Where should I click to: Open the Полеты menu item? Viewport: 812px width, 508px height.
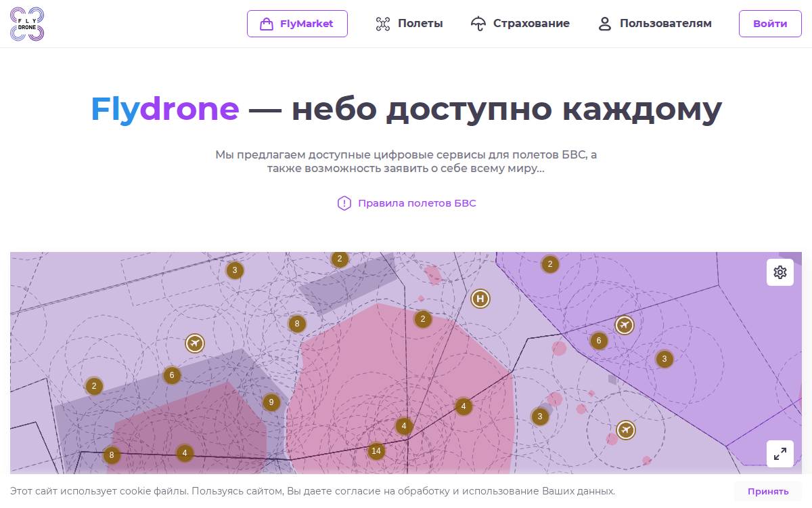pyautogui.click(x=409, y=24)
